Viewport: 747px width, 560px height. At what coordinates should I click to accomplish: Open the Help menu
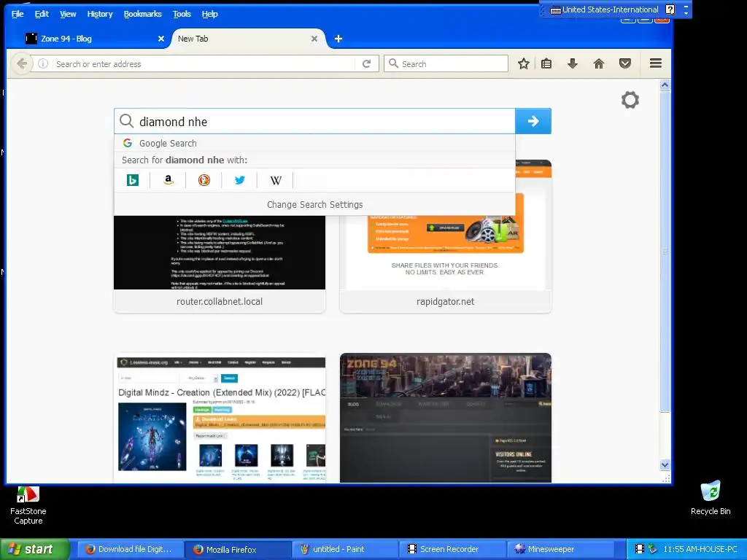[x=209, y=14]
